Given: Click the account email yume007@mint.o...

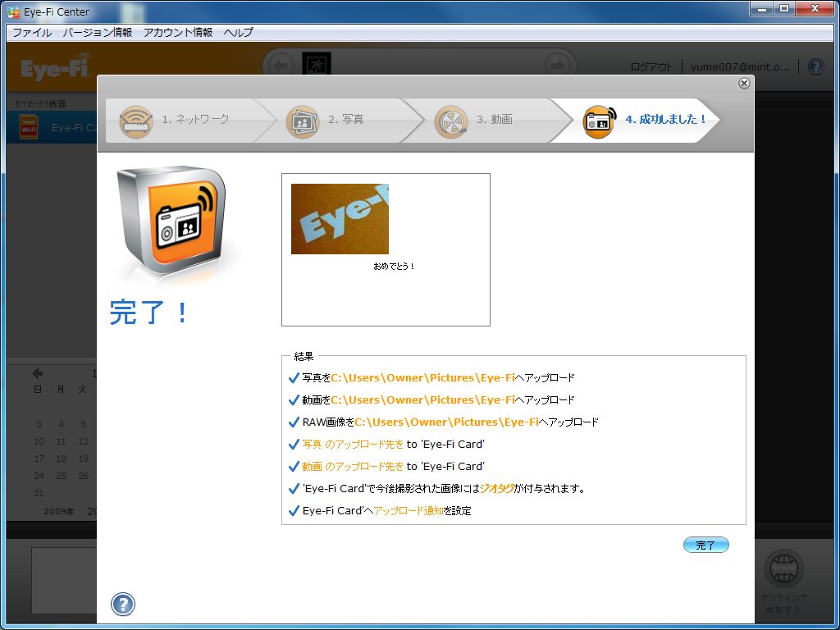Looking at the screenshot, I should click(x=740, y=67).
